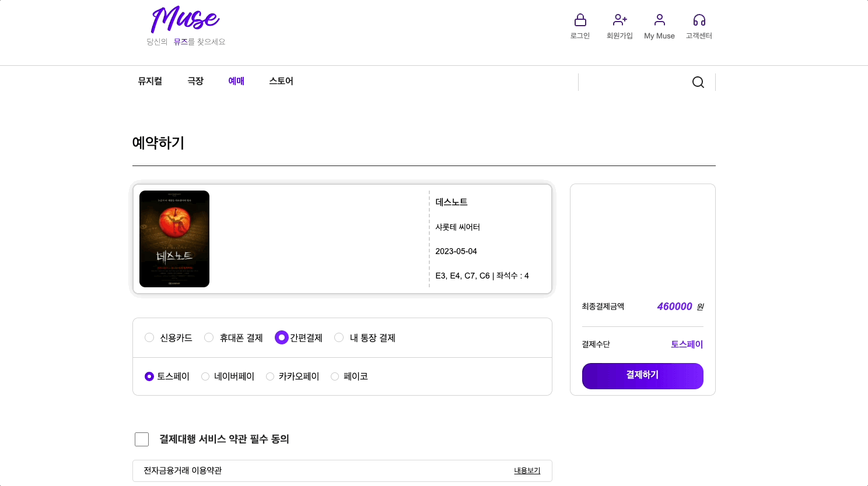This screenshot has width=868, height=486.
Task: Open My Muse via the person icon
Action: [659, 19]
